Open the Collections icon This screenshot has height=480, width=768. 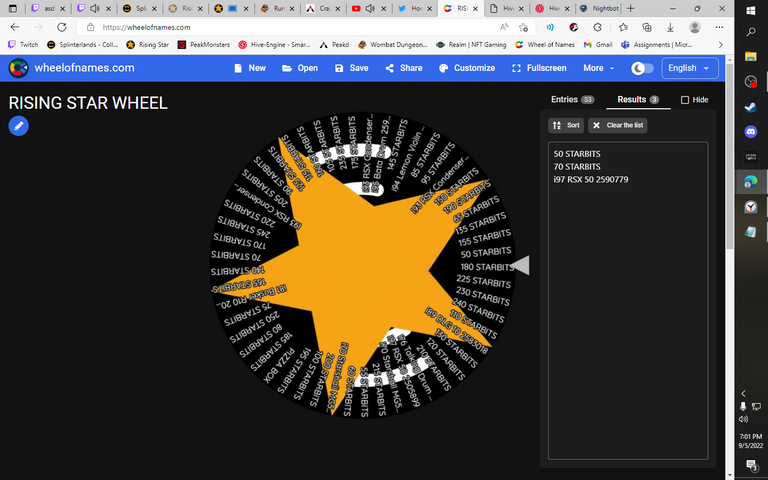click(x=647, y=27)
